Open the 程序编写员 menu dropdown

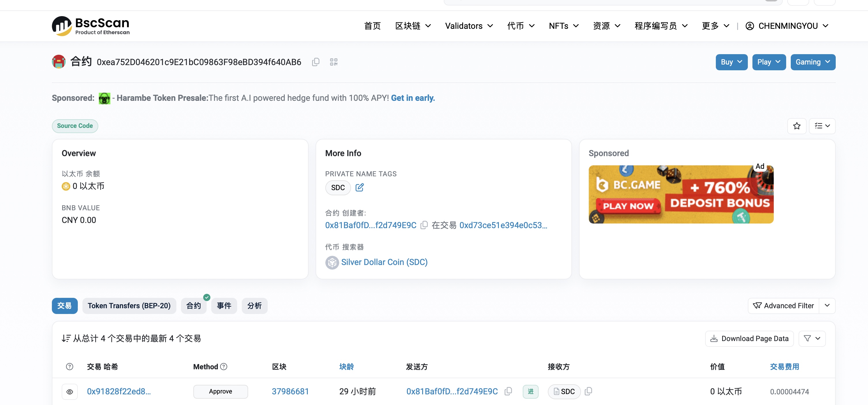tap(661, 26)
